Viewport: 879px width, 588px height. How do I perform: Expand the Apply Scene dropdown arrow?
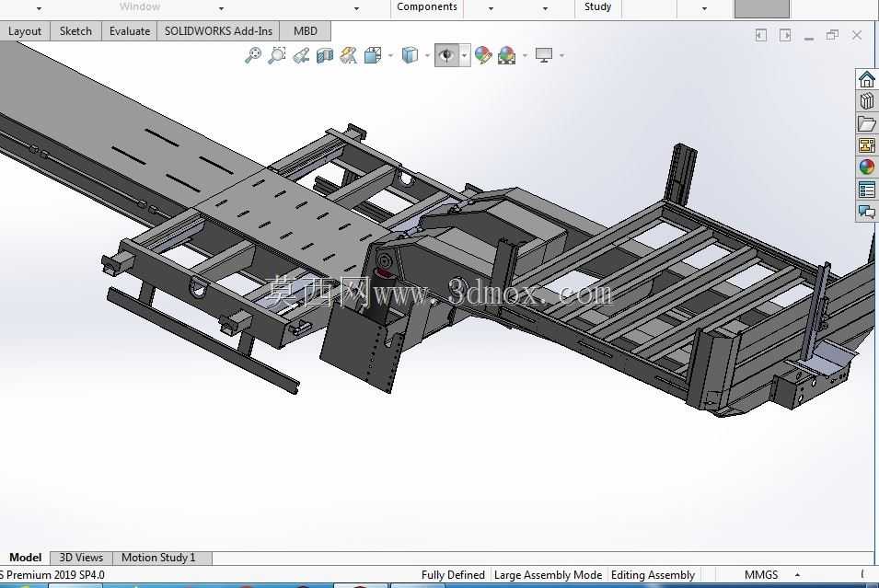click(x=525, y=55)
